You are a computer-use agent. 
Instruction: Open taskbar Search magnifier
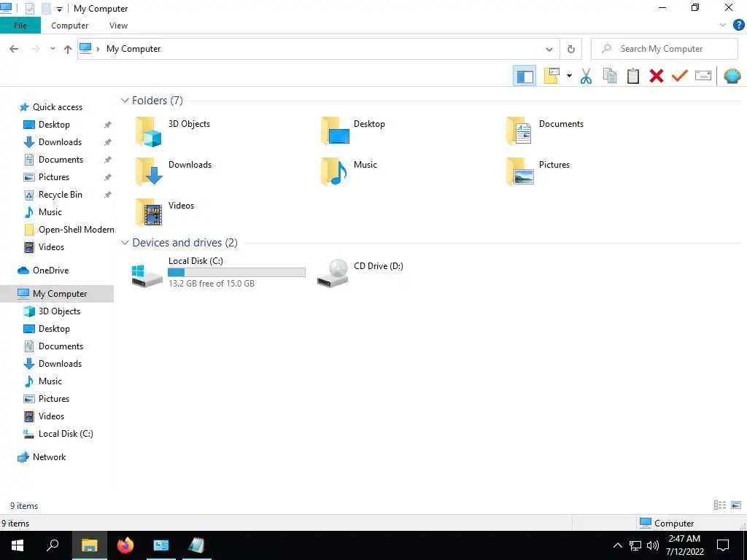(53, 545)
